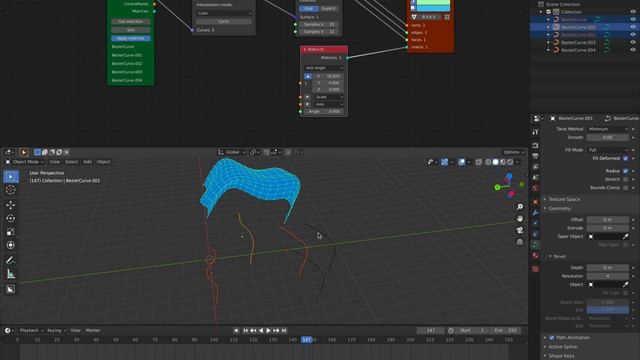Select the Select Box tool in viewport toolbar
This screenshot has height=360, width=640.
click(11, 177)
